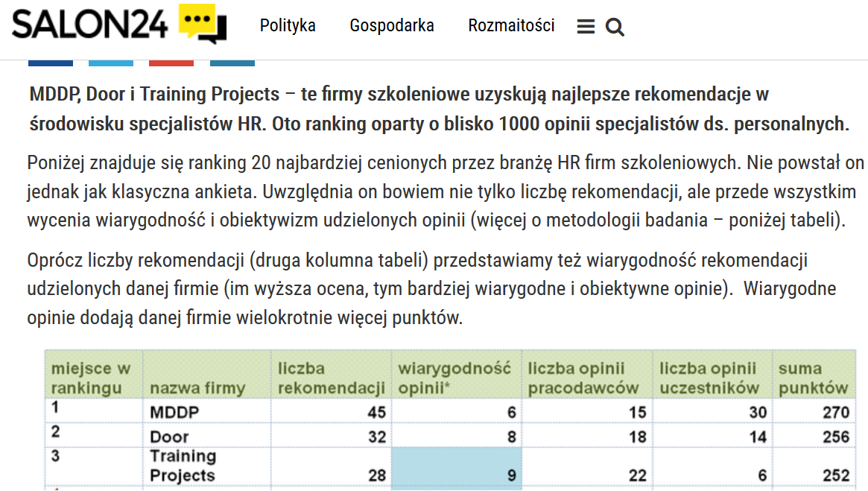Go to the Gospodarka section
Image resolution: width=868 pixels, height=491 pixels.
tap(392, 25)
